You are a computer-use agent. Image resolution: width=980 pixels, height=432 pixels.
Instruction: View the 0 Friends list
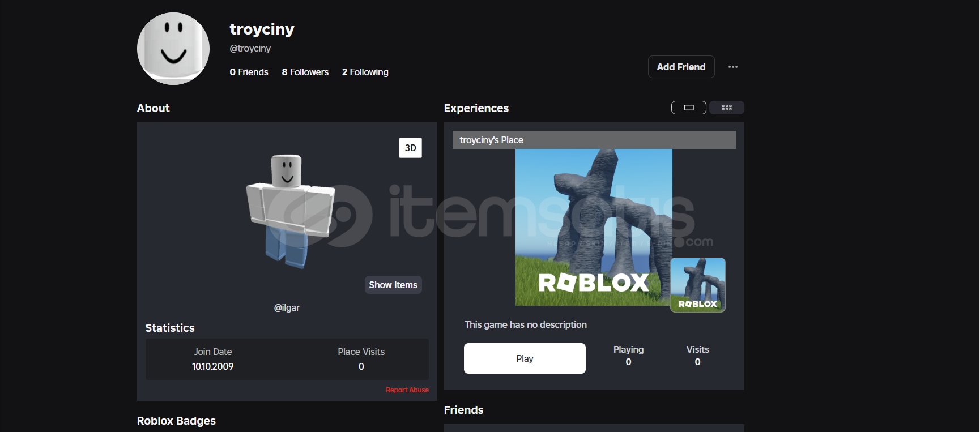249,72
